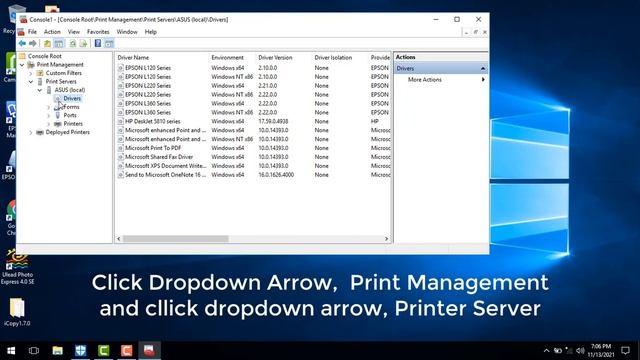The image size is (640, 360).
Task: Toggle Show/Hide Action Pane toolbar icon
Action: (x=109, y=43)
